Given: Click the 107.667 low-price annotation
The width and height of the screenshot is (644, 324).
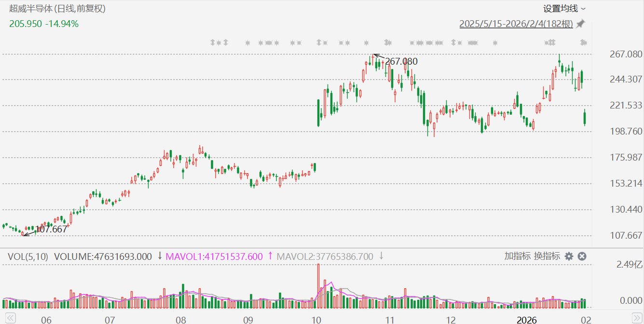Looking at the screenshot, I should [x=51, y=229].
